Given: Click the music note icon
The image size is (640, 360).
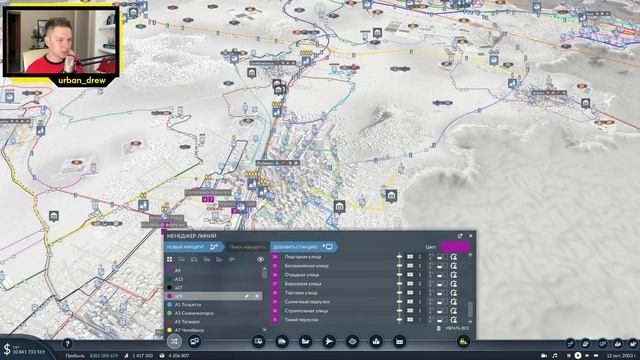Looking at the screenshot, I should pos(555,356).
